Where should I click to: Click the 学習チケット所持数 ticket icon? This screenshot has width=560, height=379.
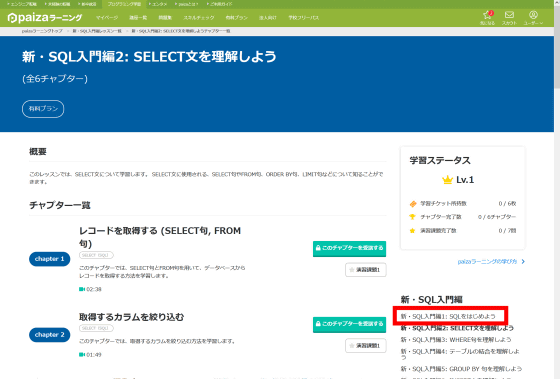(413, 204)
